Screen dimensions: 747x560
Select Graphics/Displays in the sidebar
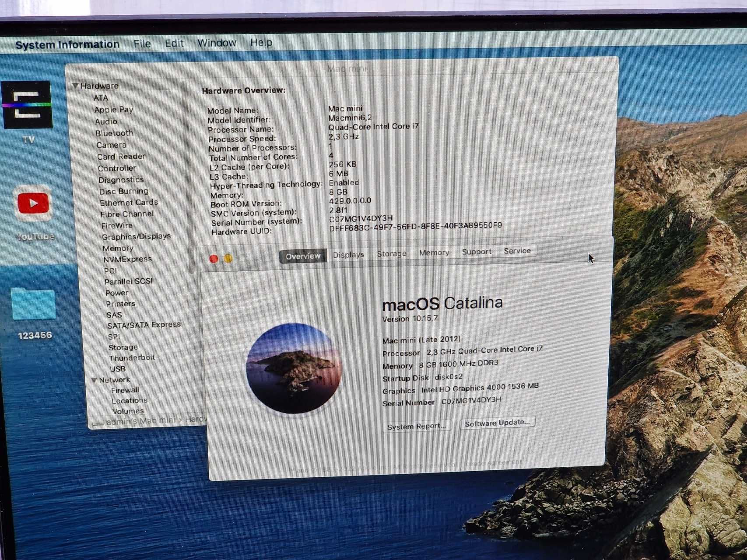click(x=136, y=237)
